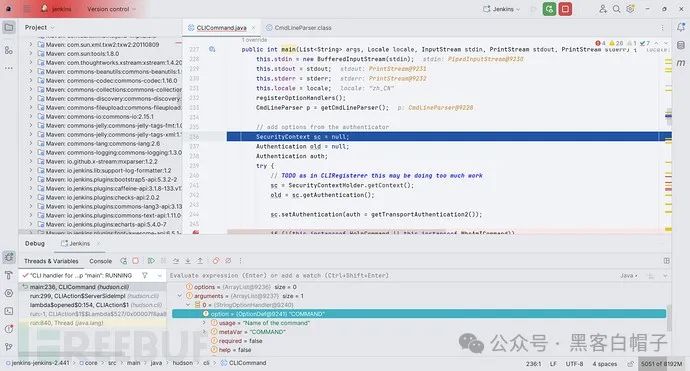Show more tool windows via the three-dots icon
Viewport: 690px width, 371px height.
[8, 68]
